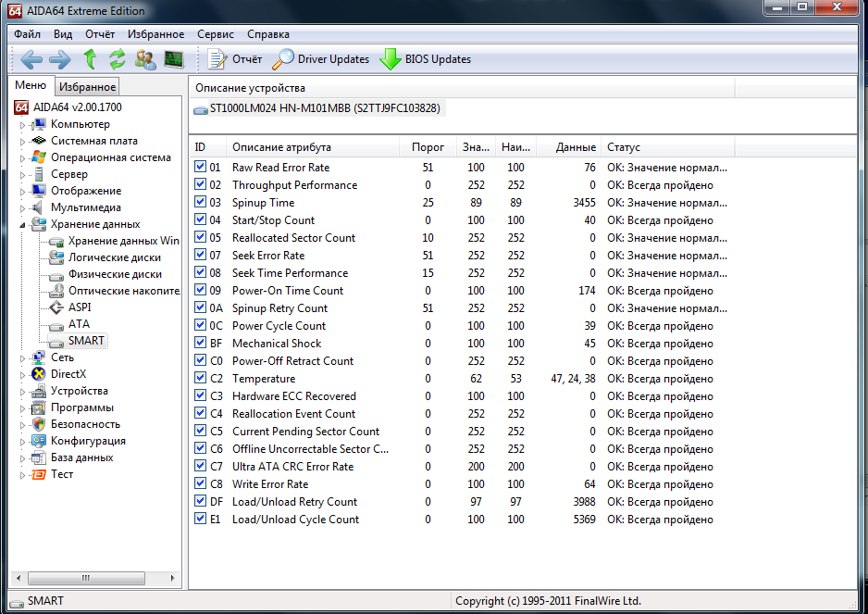Click the green refresh arrows icon

click(118, 59)
